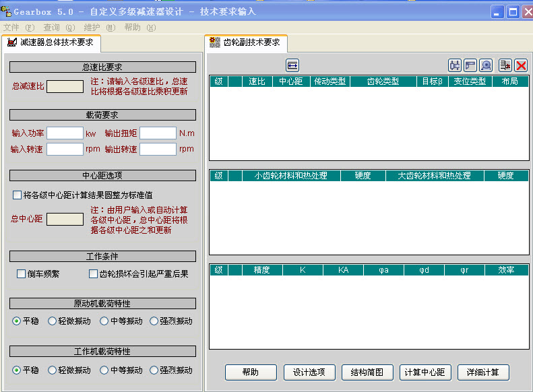Click the parallel-shaft gear pair icon
The height and width of the screenshot is (392, 533).
[x=454, y=65]
